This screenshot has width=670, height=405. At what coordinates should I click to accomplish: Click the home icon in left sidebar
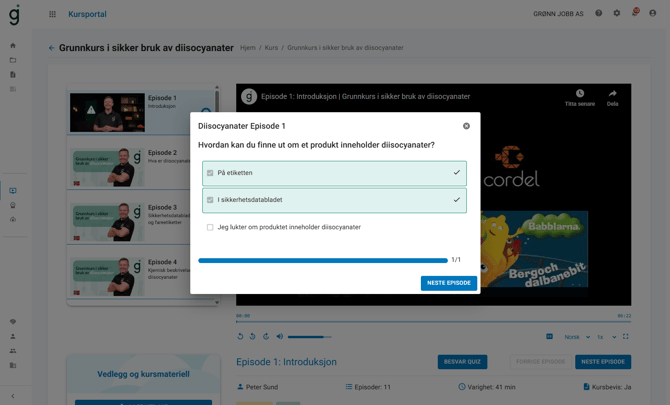(13, 45)
